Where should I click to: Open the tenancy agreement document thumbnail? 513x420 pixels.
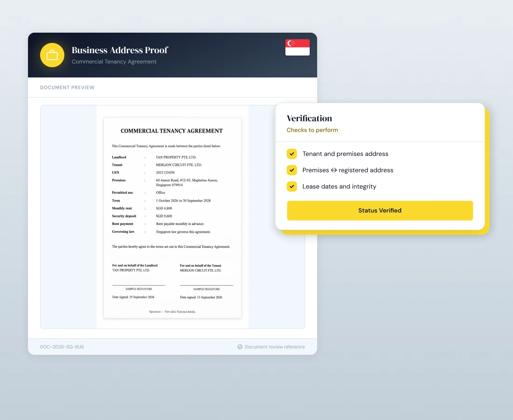coord(173,217)
